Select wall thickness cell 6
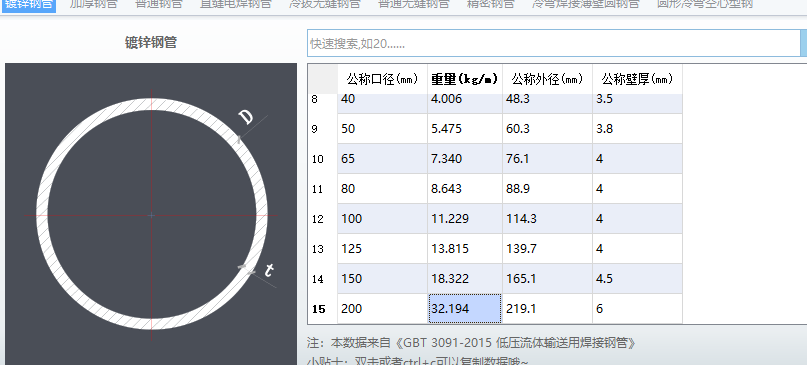This screenshot has width=807, height=365. [638, 309]
